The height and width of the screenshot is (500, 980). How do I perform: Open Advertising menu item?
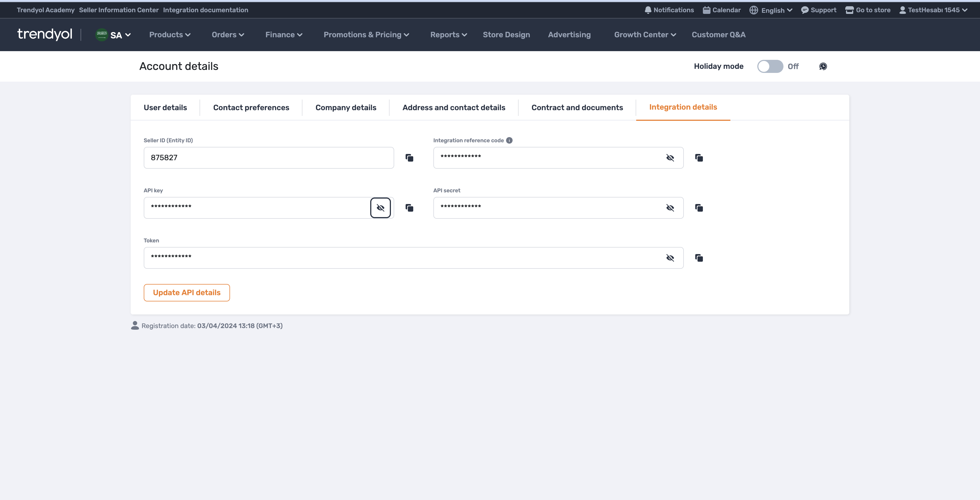coord(569,35)
